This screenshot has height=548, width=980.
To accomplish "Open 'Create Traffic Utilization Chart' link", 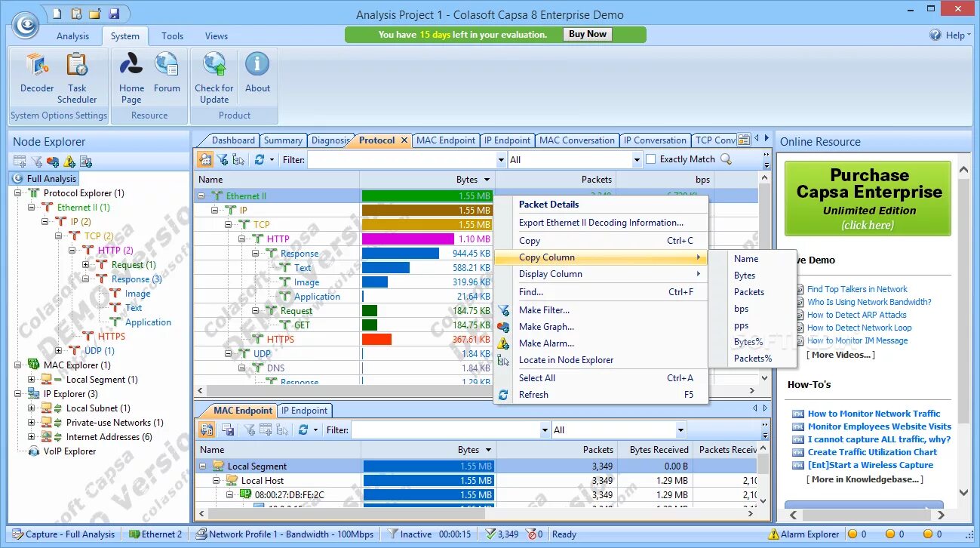I will (872, 452).
